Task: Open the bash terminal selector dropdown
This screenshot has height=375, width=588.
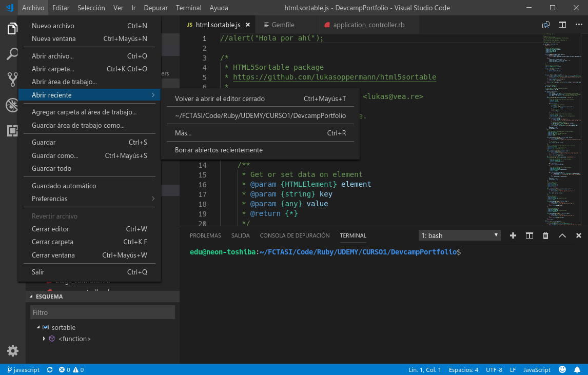Action: click(x=459, y=235)
